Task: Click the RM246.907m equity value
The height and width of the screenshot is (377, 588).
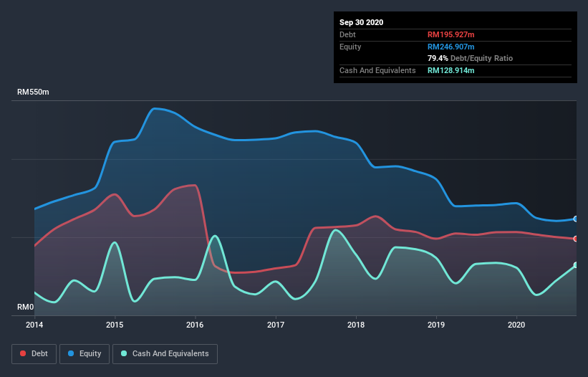Action: coord(450,47)
